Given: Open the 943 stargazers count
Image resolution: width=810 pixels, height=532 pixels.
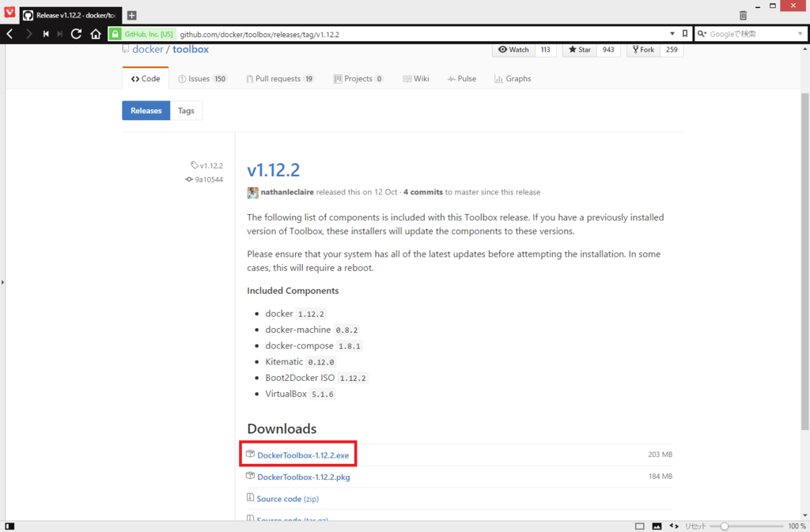Looking at the screenshot, I should [x=608, y=50].
